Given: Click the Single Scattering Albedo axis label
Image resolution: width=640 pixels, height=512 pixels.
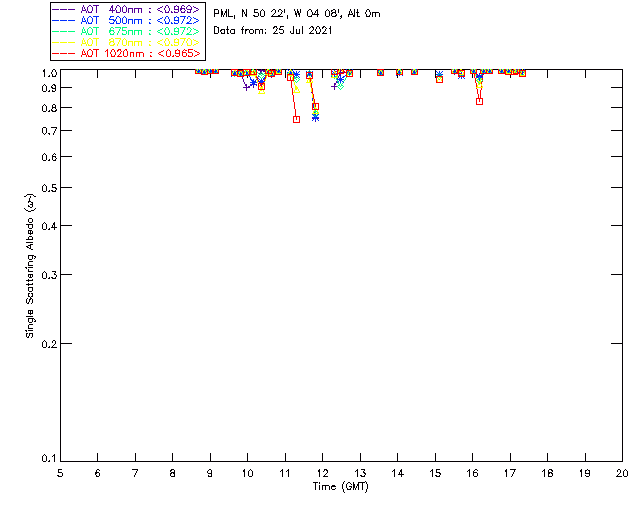Looking at the screenshot, I should pyautogui.click(x=30, y=265).
